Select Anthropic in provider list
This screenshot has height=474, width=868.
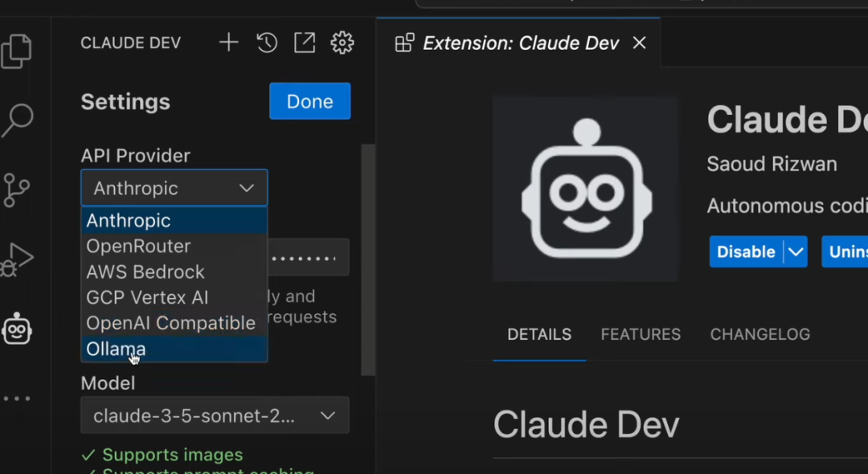tap(174, 221)
